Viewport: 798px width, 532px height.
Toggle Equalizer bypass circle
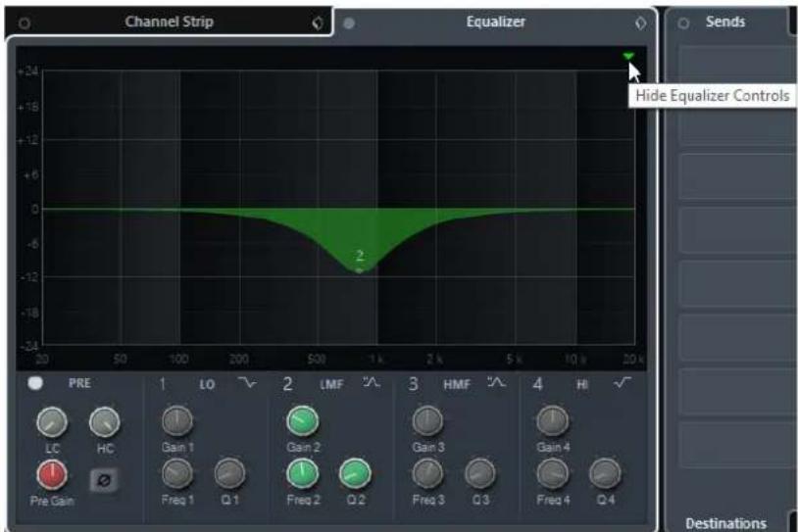coord(349,23)
